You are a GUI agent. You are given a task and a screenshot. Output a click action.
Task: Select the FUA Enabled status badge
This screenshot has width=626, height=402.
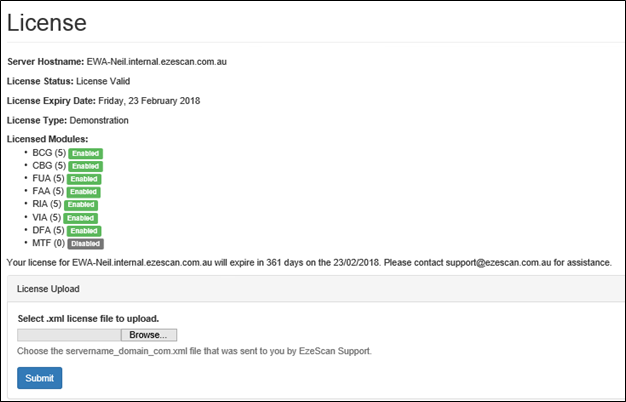click(x=85, y=179)
